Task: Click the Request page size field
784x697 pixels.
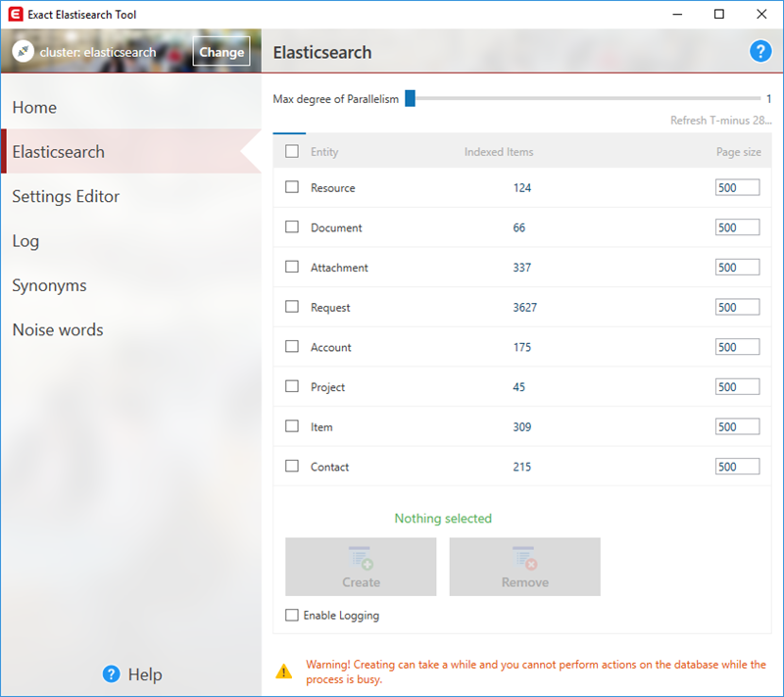Action: pos(737,307)
